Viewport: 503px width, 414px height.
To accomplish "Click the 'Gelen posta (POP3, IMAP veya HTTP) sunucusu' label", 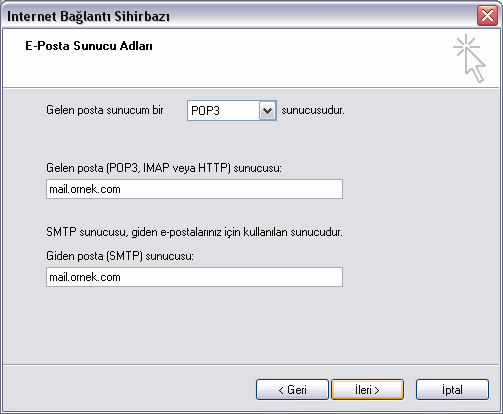I will tap(164, 168).
